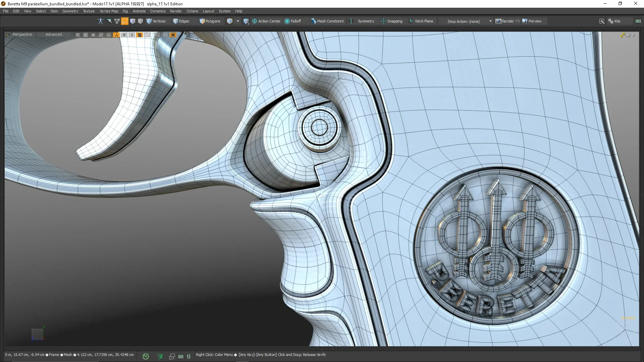Toggle the green panel layout icon
The image size is (644, 362).
tap(638, 21)
